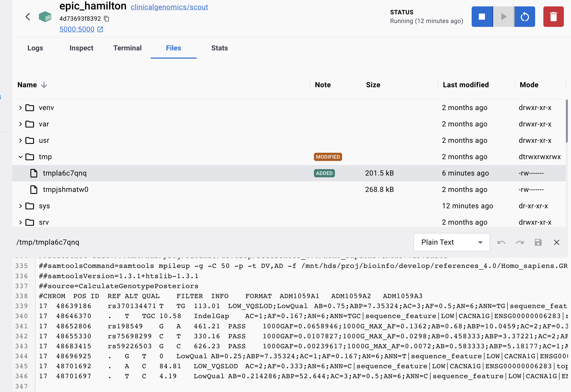Expand the venv folder
Screen dimensions: 571x392
(x=20, y=107)
